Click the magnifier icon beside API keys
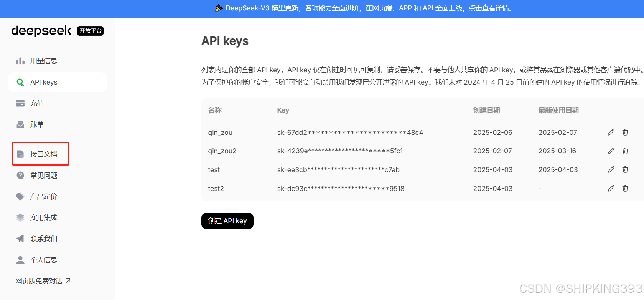This screenshot has width=644, height=300. click(20, 82)
